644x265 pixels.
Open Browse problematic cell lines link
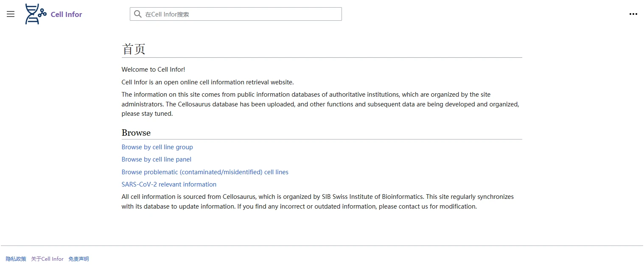click(205, 172)
